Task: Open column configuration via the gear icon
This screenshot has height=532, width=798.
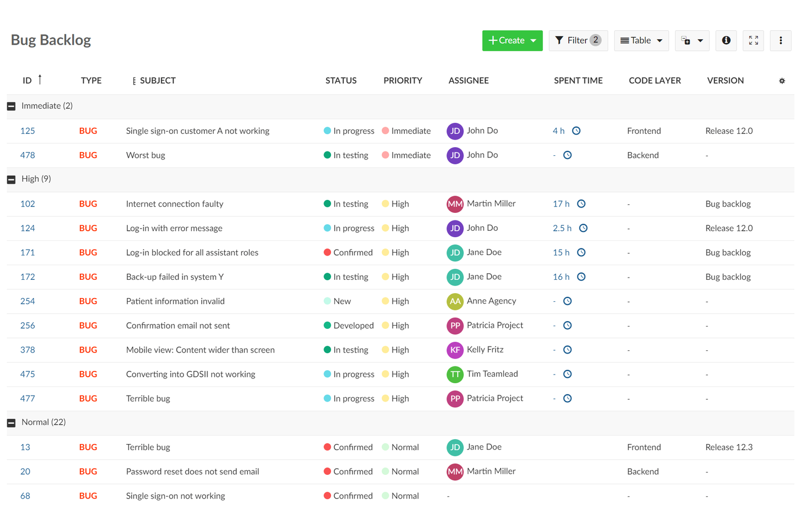Action: tap(782, 80)
